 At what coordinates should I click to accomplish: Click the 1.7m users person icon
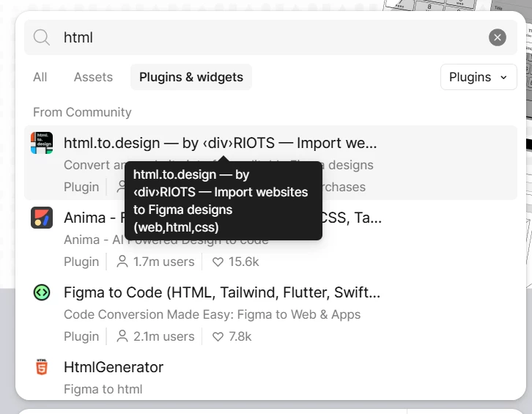pyautogui.click(x=122, y=262)
